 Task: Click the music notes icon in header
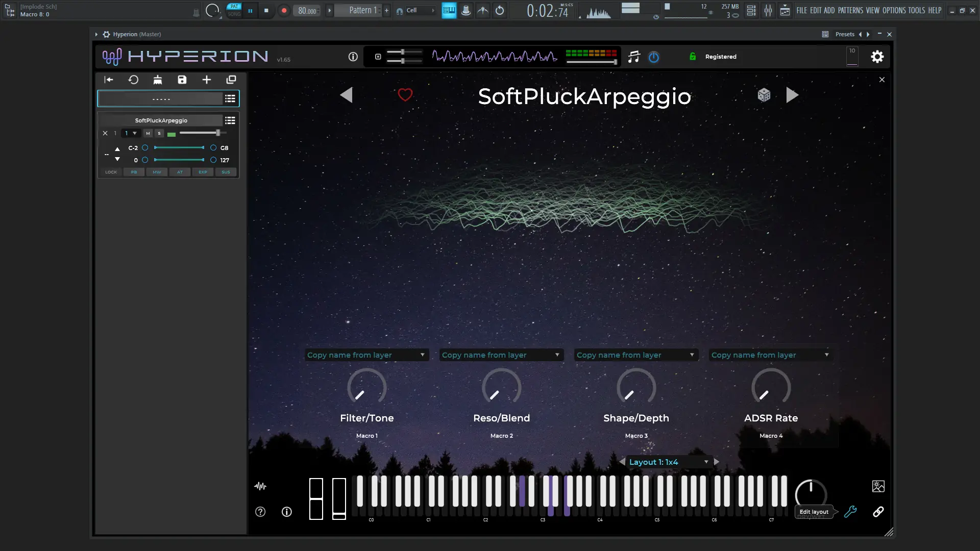point(633,57)
